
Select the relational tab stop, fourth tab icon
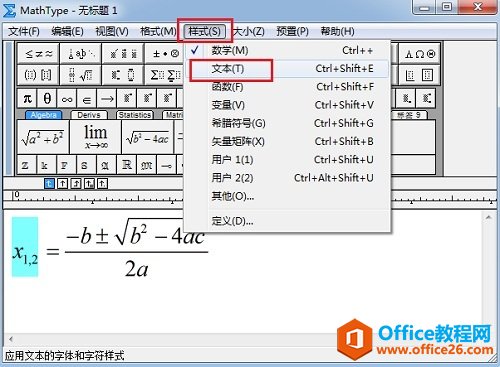(89, 183)
